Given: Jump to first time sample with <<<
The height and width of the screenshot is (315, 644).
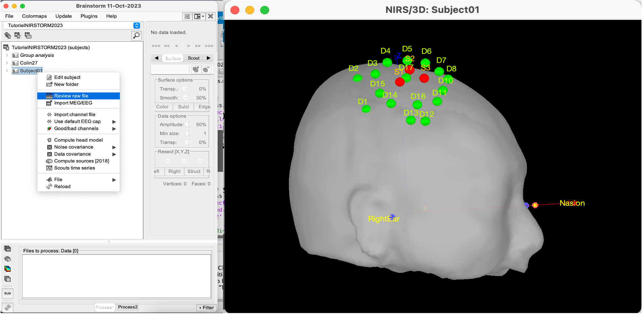Looking at the screenshot, I should (156, 46).
